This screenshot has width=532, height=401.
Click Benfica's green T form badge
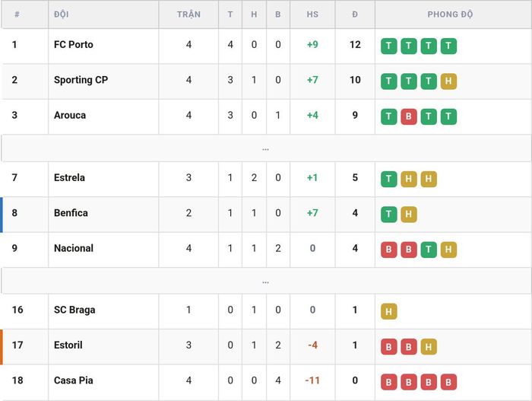pos(389,214)
